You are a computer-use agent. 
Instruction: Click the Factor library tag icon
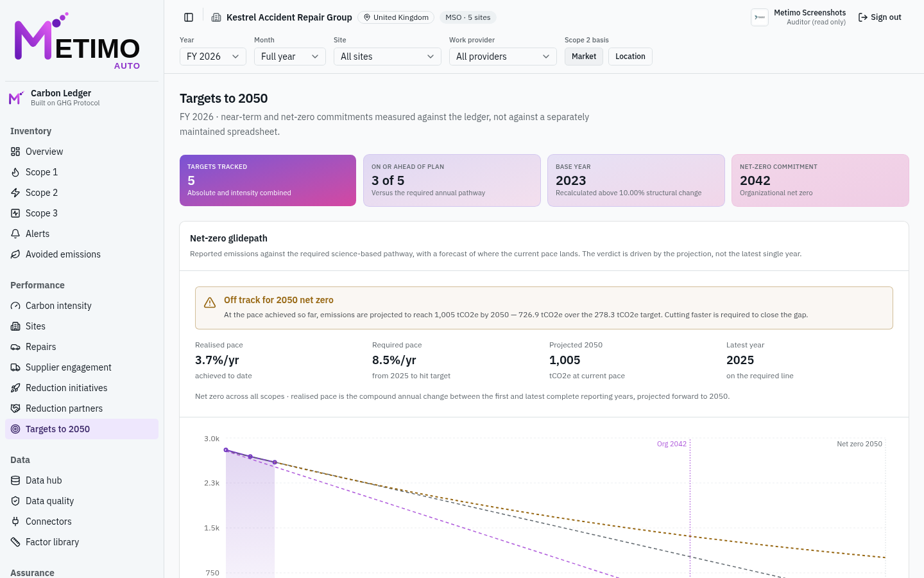click(x=15, y=542)
